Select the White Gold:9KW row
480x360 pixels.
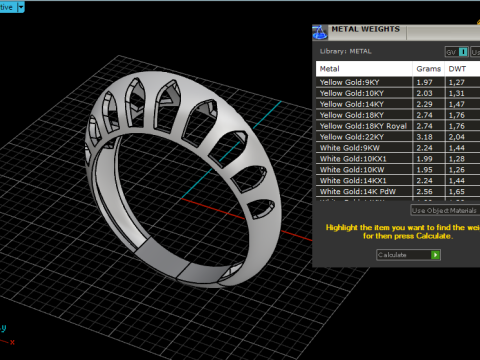coord(398,148)
